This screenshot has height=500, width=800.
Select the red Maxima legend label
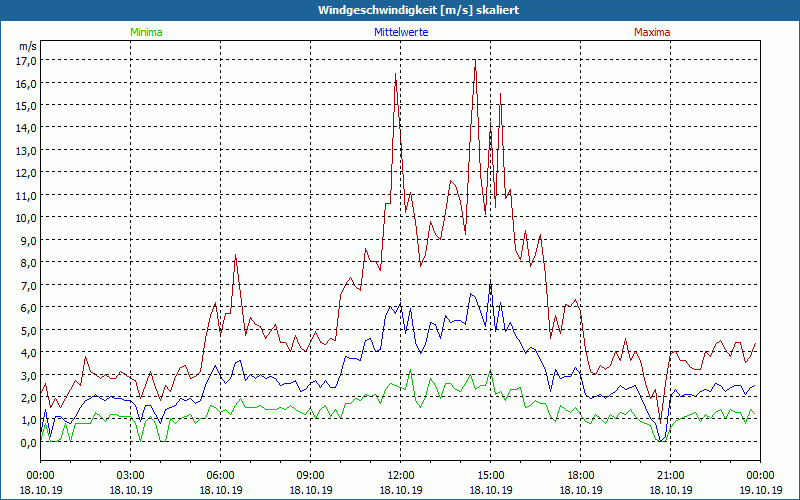pyautogui.click(x=652, y=32)
